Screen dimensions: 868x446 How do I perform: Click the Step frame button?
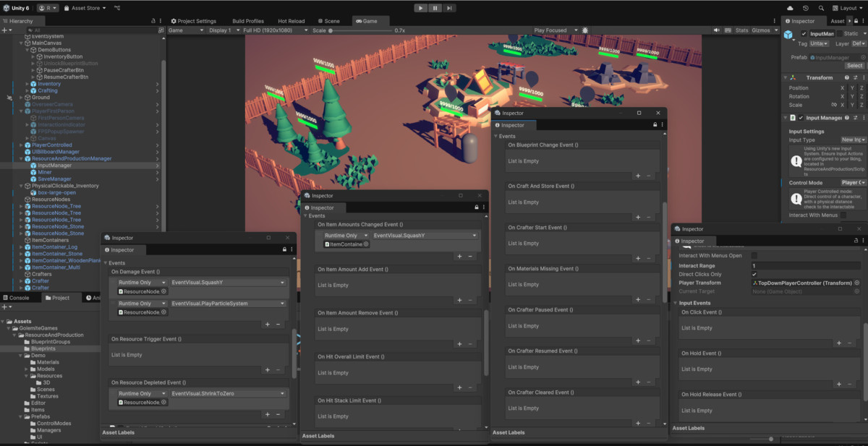tap(448, 8)
